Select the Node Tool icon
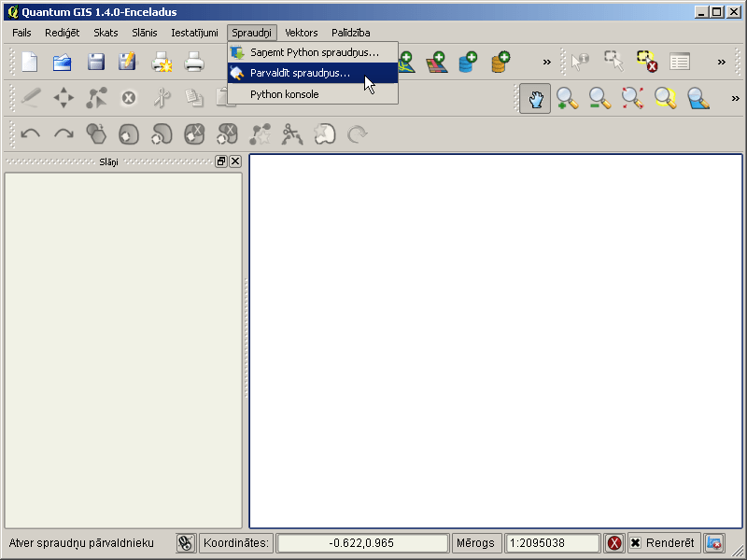 click(96, 98)
